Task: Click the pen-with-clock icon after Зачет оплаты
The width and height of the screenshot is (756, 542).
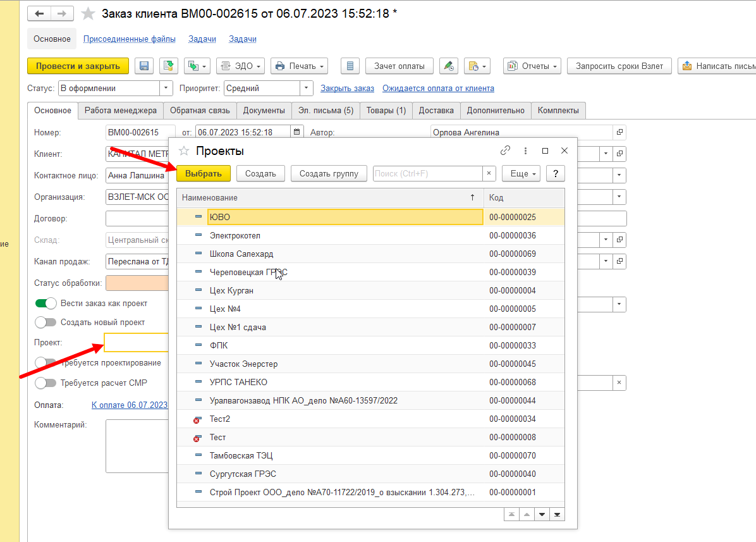Action: [x=448, y=66]
